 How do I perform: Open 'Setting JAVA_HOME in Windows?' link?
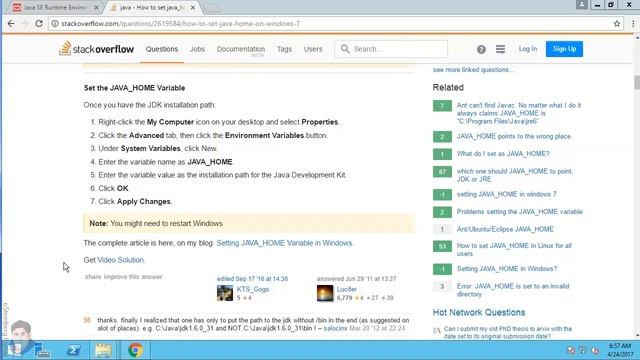click(507, 269)
